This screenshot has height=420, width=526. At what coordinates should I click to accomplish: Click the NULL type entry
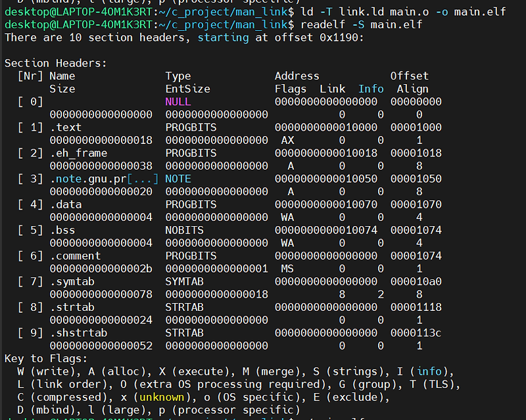[x=178, y=101]
